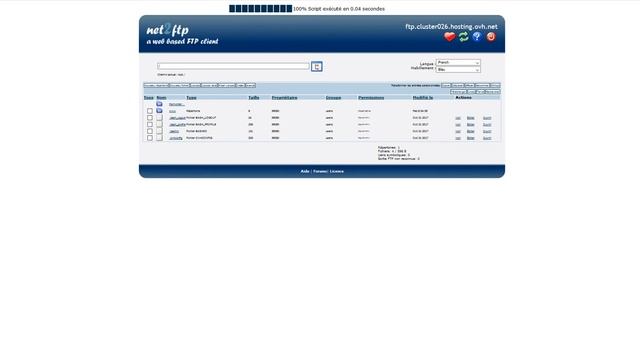Image resolution: width=640 pixels, height=360 pixels.
Task: Click Ouvrir for the BASH_PROFILE file
Action: point(487,124)
